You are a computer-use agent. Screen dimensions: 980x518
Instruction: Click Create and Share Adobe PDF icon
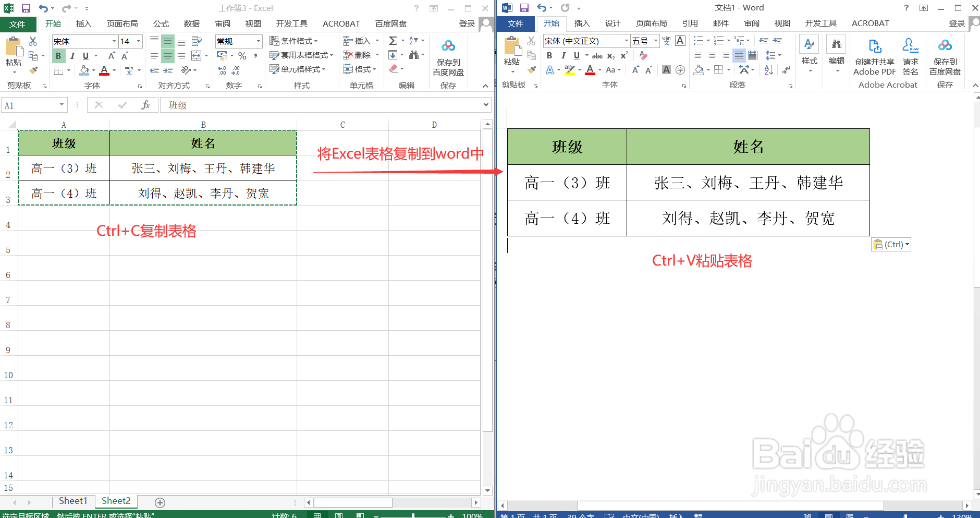[875, 57]
